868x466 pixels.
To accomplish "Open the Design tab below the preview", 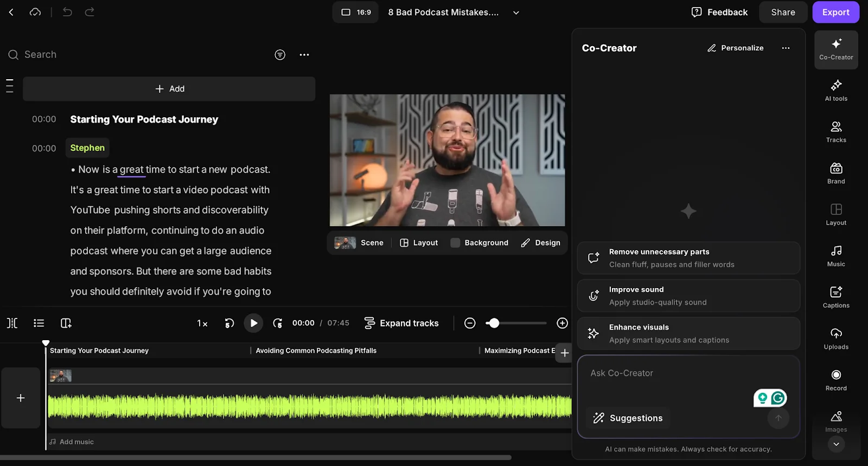I will [541, 242].
